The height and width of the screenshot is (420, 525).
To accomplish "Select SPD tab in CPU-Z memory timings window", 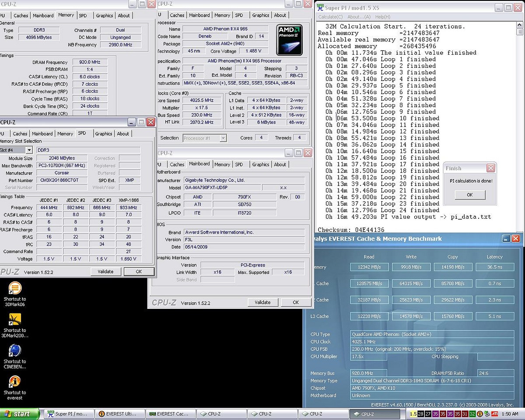I will [x=83, y=15].
